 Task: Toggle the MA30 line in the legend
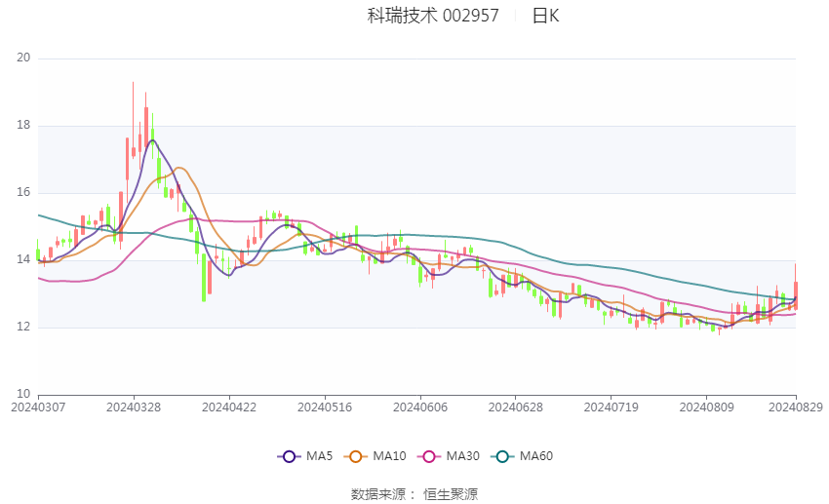tap(449, 456)
